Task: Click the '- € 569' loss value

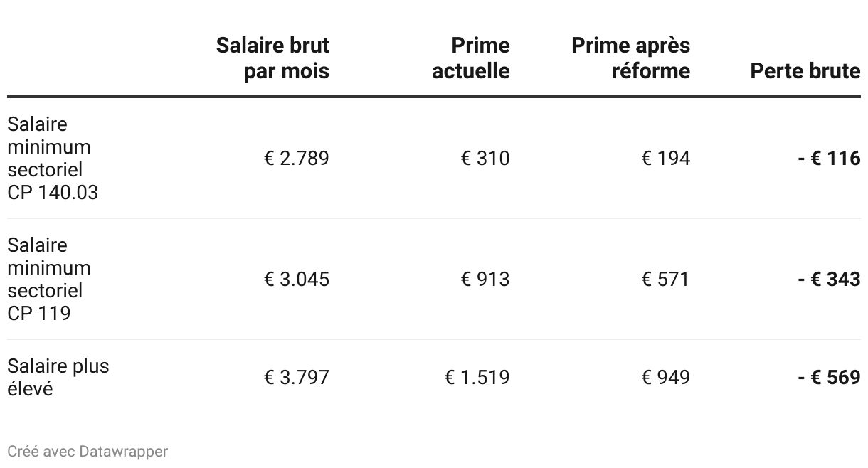Action: 829,377
